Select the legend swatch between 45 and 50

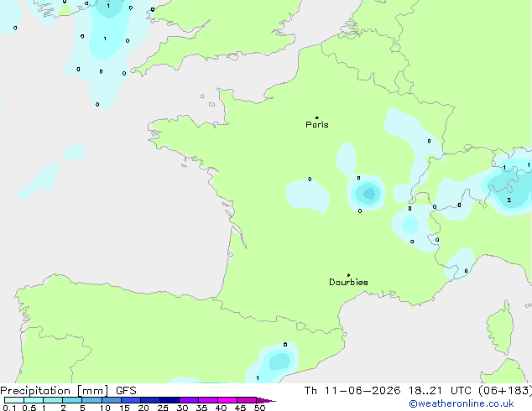(x=247, y=400)
